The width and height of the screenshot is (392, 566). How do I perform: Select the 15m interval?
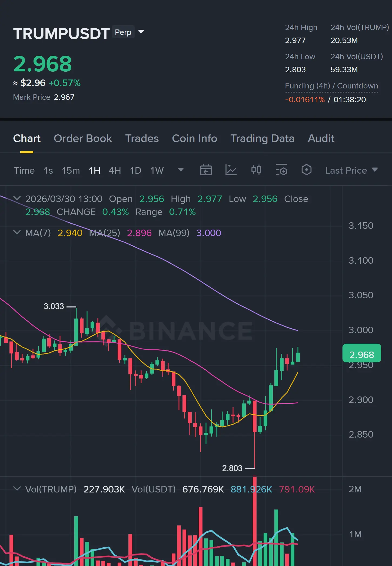click(x=71, y=170)
